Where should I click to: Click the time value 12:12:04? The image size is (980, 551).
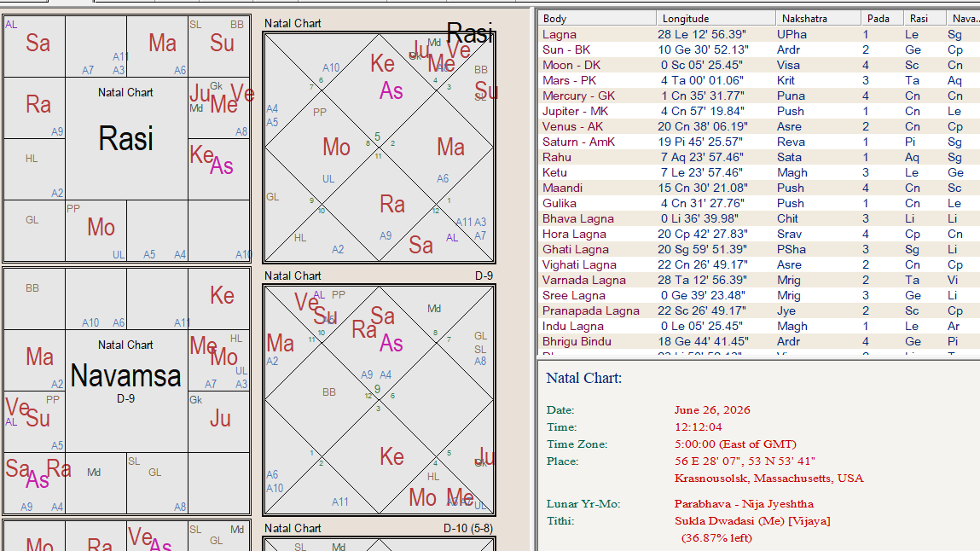tap(699, 427)
